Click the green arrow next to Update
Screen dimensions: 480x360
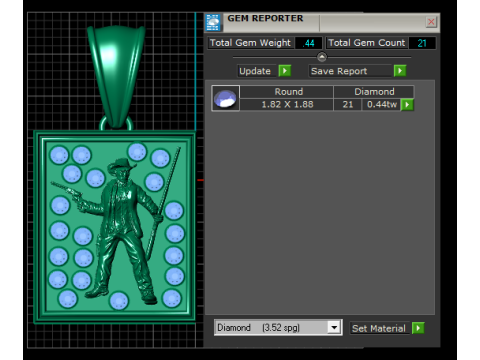click(x=285, y=71)
